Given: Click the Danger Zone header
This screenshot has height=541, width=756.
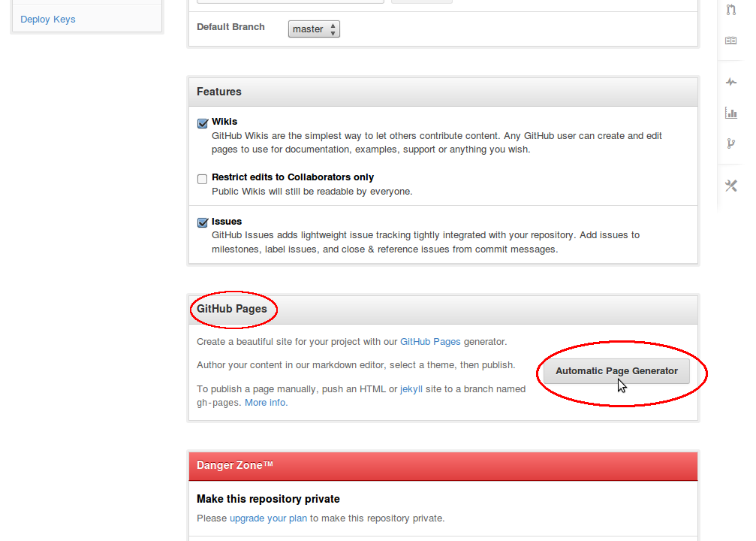Looking at the screenshot, I should (x=443, y=466).
